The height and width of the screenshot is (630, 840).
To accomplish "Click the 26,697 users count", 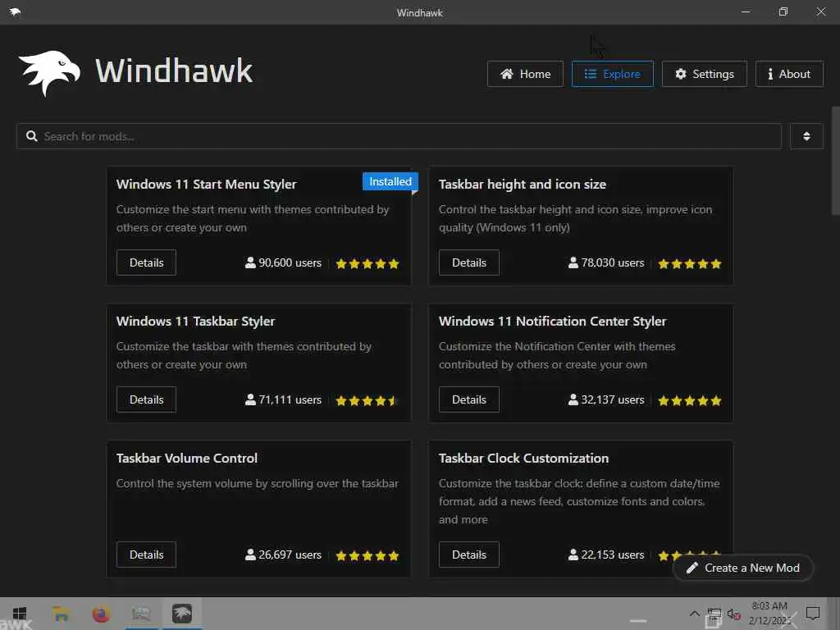I will [290, 555].
